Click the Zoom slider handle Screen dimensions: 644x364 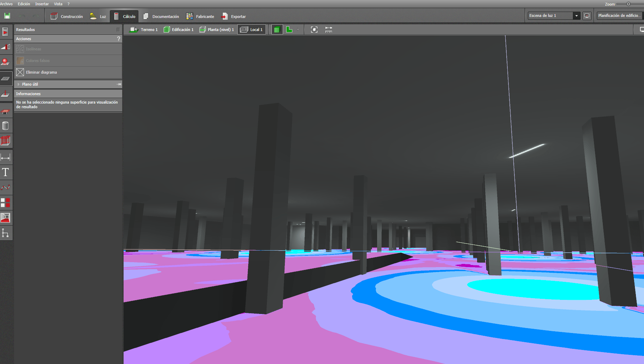tap(628, 4)
